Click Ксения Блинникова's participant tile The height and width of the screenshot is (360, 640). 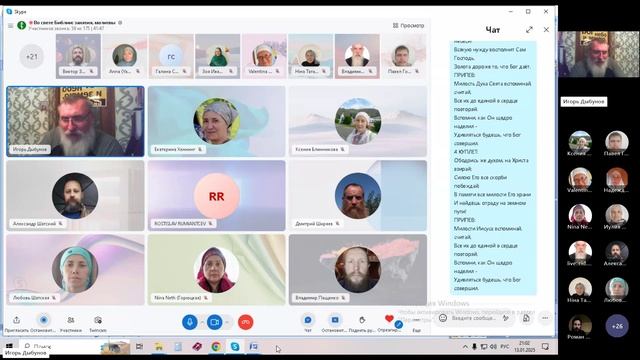point(358,121)
